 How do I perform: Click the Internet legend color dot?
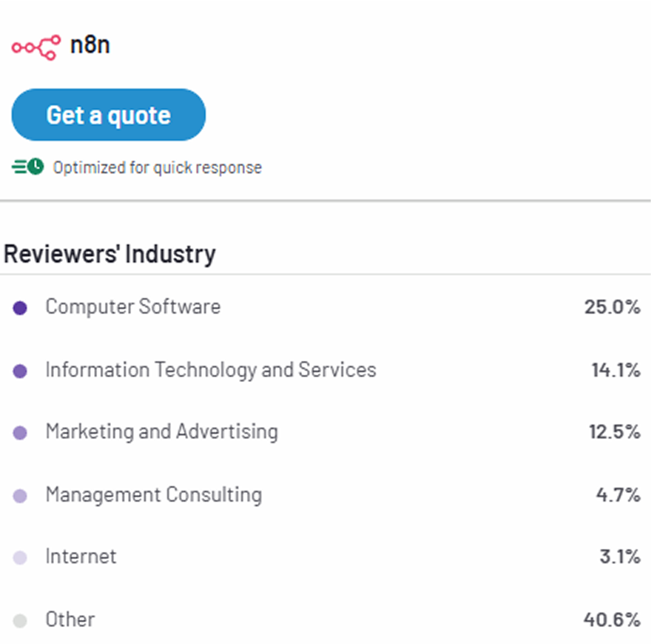[20, 557]
